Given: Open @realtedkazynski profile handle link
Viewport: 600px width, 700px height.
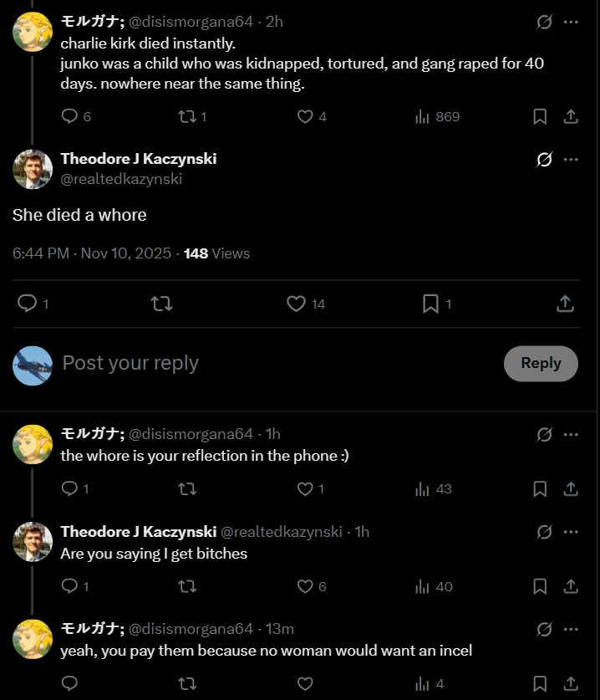Looking at the screenshot, I should click(121, 179).
